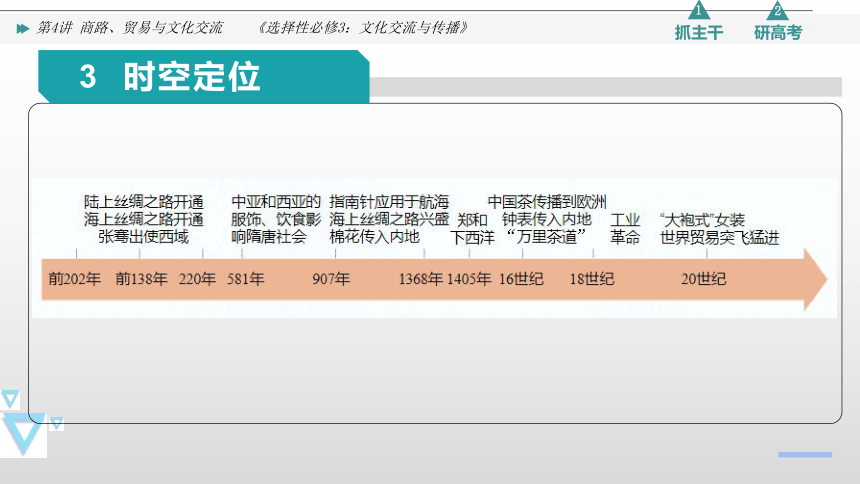Screen dimensions: 860x484
Task: Click the text 指南针应用于航海
Action: pyautogui.click(x=389, y=202)
